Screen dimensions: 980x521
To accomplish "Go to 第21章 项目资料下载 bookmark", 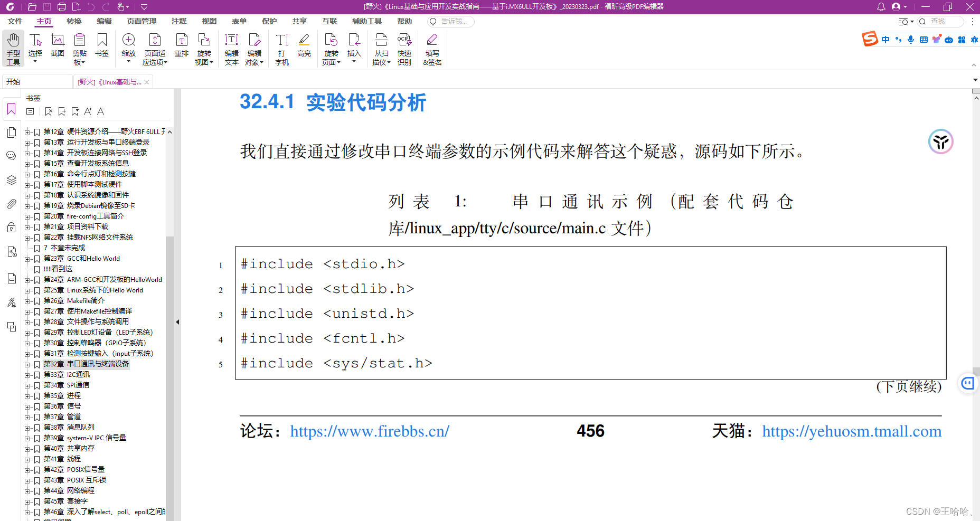I will point(76,227).
